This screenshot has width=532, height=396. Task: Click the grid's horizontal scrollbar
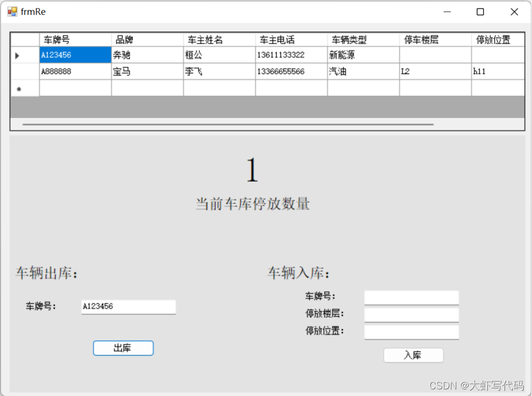[228, 125]
